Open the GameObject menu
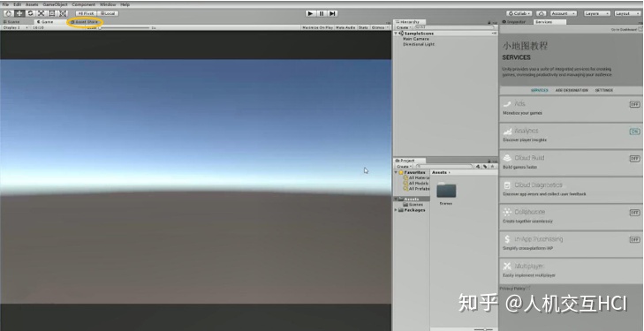 click(55, 4)
